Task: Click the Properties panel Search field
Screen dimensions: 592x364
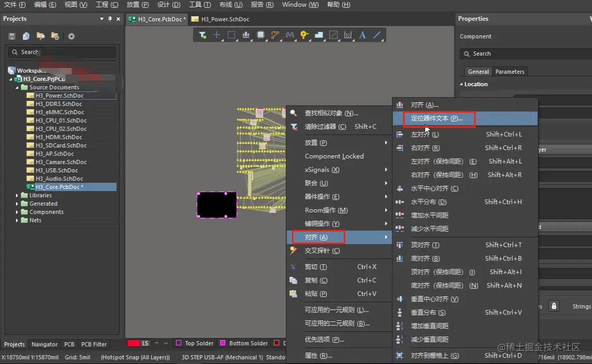Action: [526, 53]
